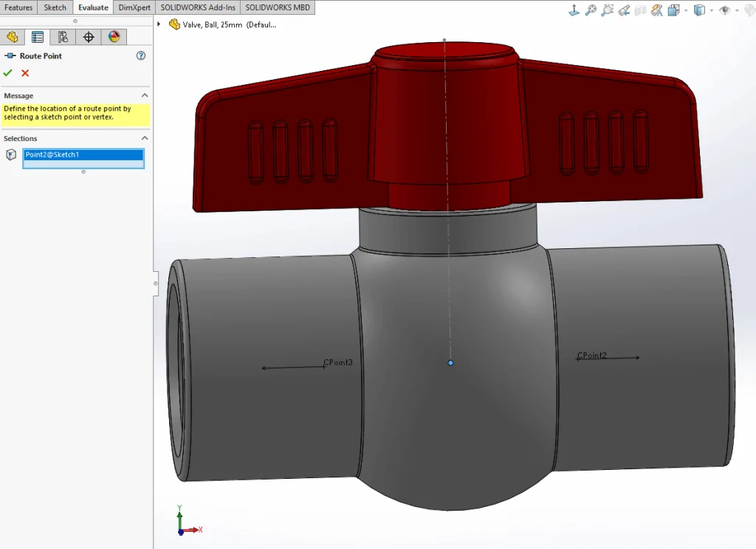Open the DisplayManager color ball tab
This screenshot has width=756, height=549.
tap(114, 37)
